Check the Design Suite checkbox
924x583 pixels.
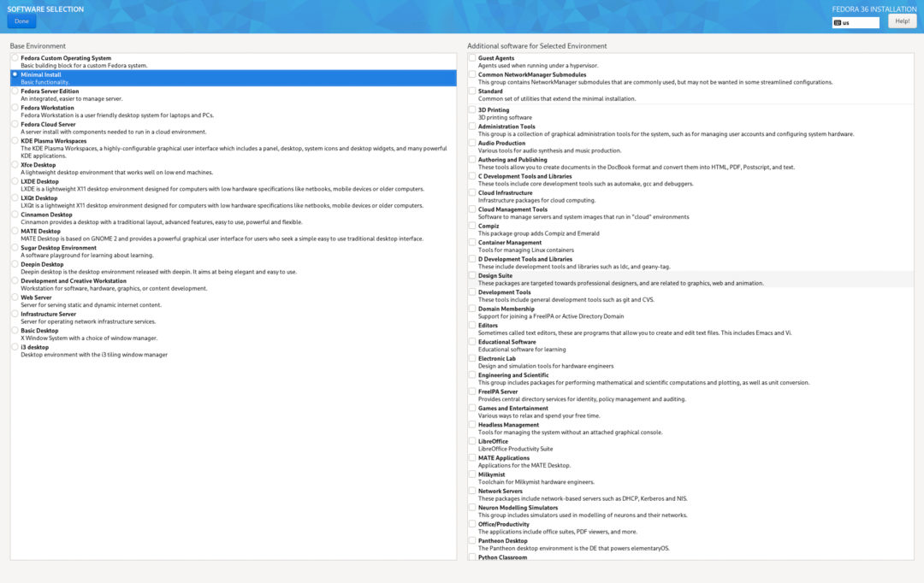[472, 275]
